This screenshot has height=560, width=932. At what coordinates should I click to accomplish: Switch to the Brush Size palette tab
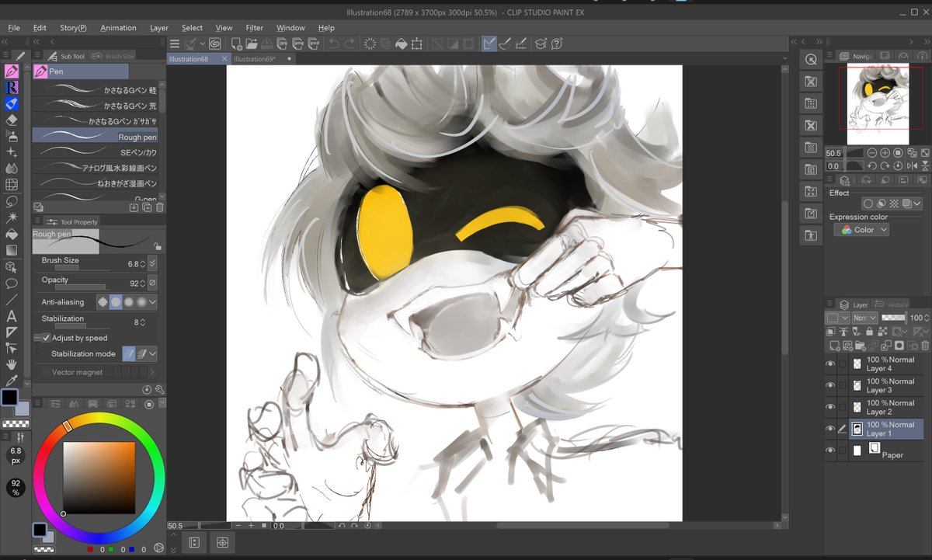pyautogui.click(x=113, y=56)
